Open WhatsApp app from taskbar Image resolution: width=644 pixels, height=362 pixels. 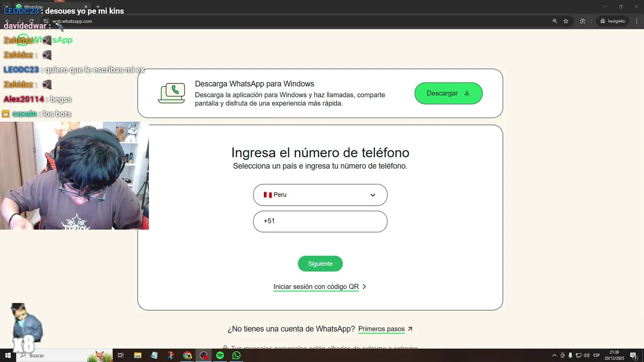[x=236, y=355]
